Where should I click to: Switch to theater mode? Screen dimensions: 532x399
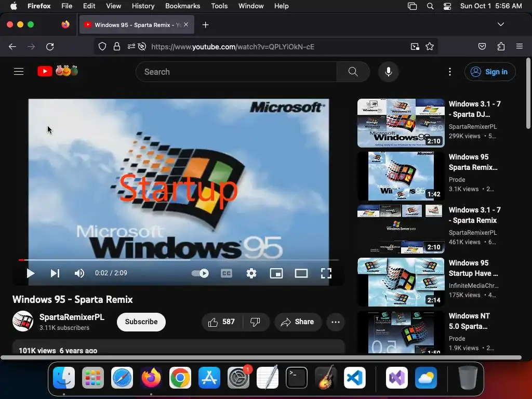click(301, 273)
